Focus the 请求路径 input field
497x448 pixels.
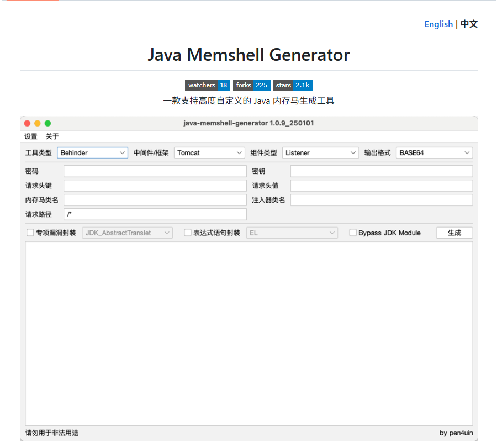(155, 214)
